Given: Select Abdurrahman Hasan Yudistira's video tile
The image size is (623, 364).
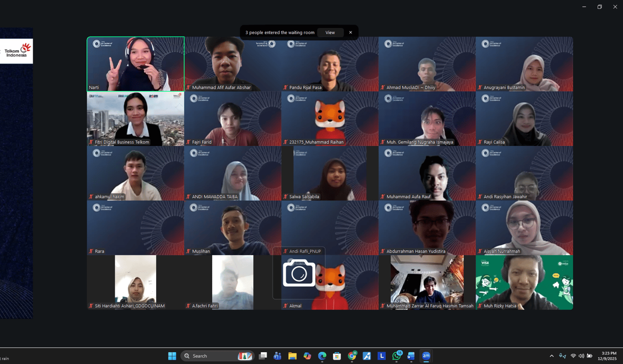Looking at the screenshot, I should (x=427, y=227).
